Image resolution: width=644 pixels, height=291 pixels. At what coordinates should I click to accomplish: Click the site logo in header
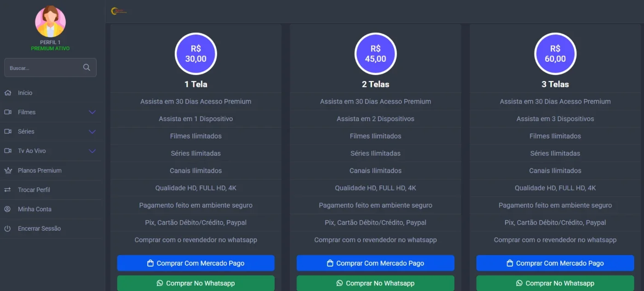click(119, 11)
